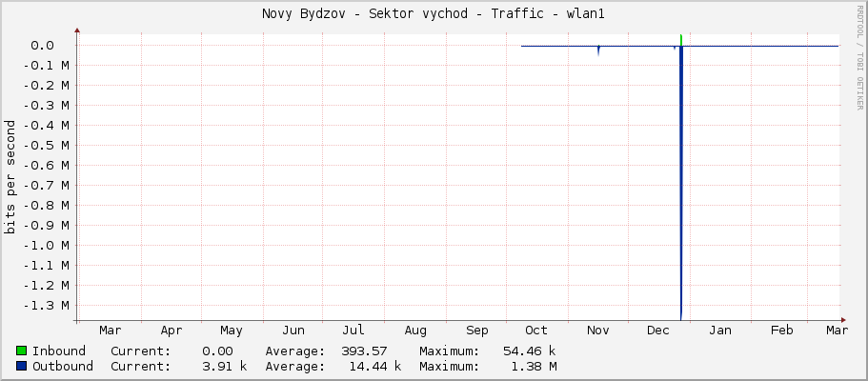Click the Inbound average value 393.57
This screenshot has width=868, height=381.
point(364,351)
